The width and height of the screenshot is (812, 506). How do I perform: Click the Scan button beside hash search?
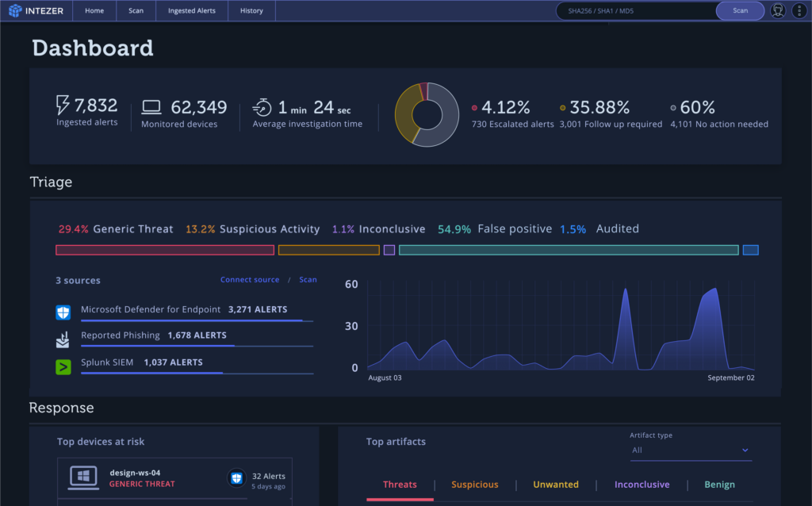click(x=740, y=10)
